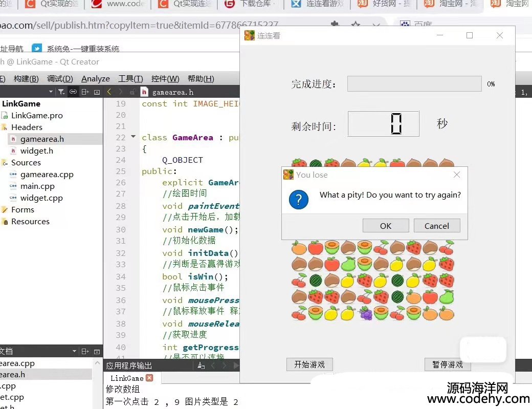Open gamearea.cpp in project tree
Viewport: 532px width, 409px height.
tap(47, 175)
